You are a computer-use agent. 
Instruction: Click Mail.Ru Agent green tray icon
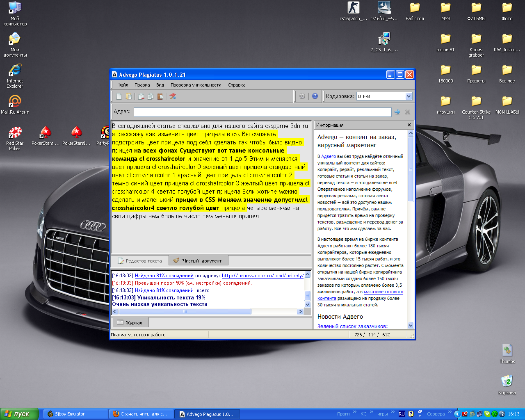495,414
